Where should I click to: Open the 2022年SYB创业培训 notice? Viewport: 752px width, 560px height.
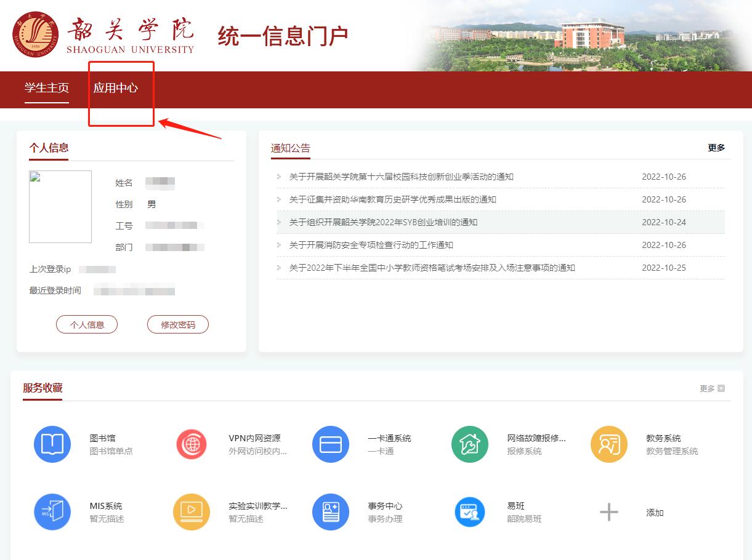(x=383, y=222)
